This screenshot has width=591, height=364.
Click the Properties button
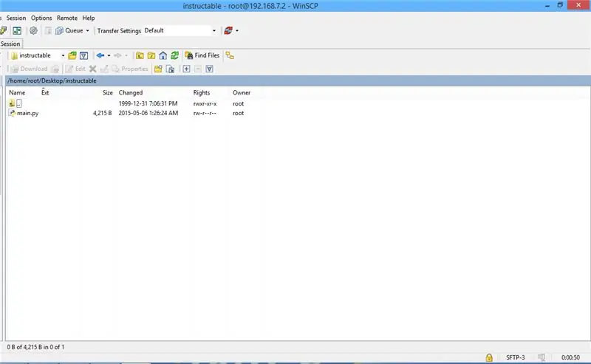tap(130, 69)
